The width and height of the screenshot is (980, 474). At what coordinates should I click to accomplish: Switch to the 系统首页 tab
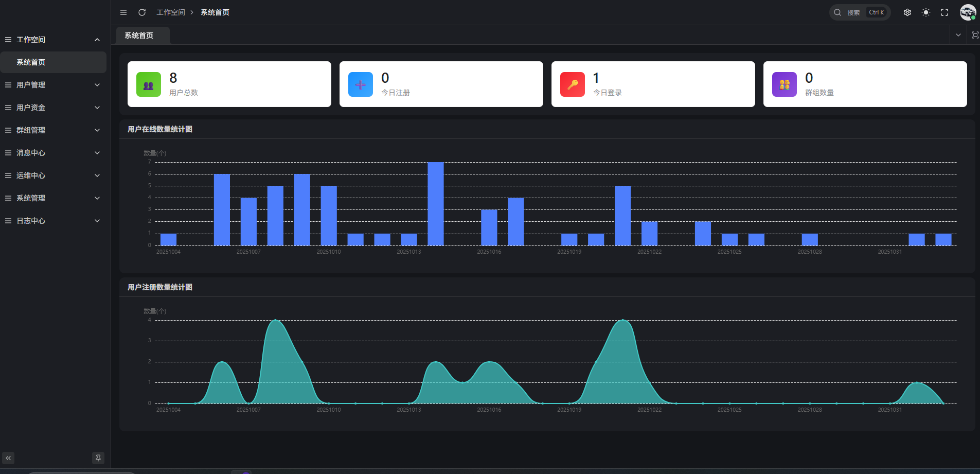click(x=139, y=36)
